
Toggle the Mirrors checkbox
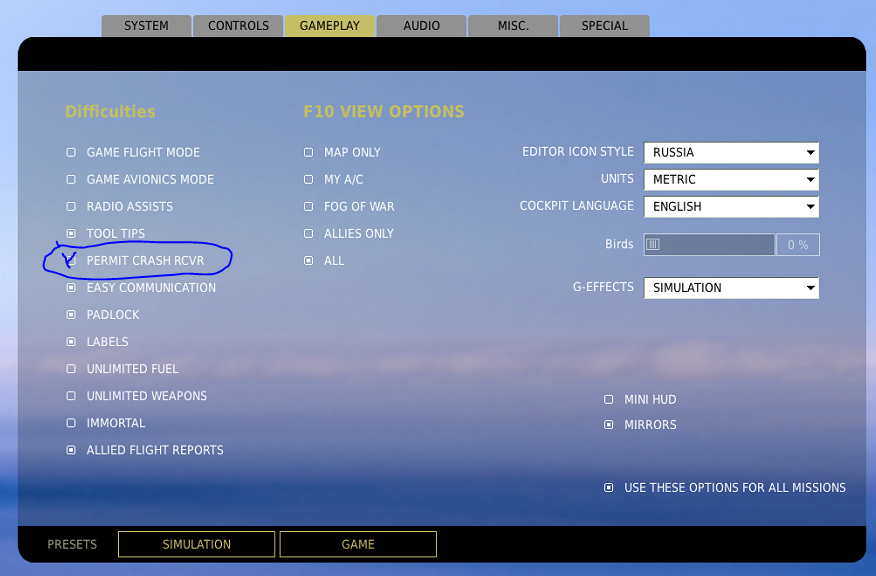[608, 425]
